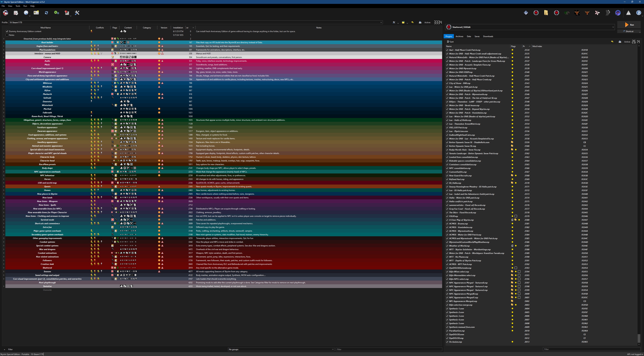Open the No groups dropdown
Viewport: 644px width, 356px height.
point(281,349)
